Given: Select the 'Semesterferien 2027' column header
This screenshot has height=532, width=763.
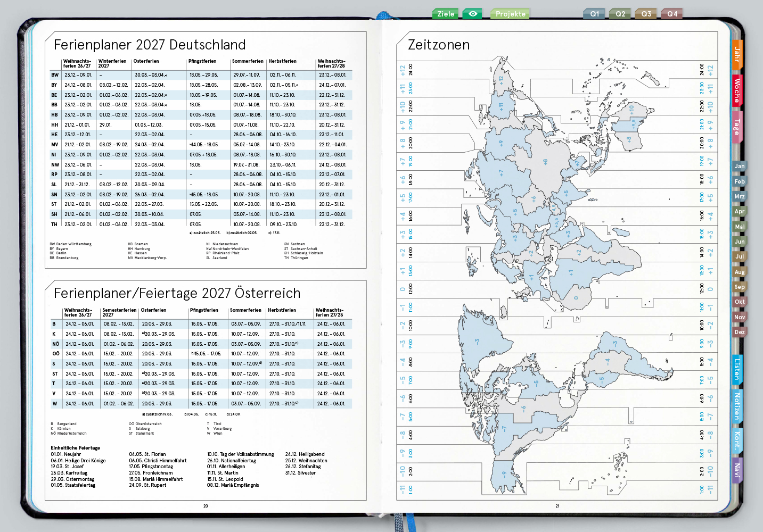Looking at the screenshot, I should (x=119, y=312).
